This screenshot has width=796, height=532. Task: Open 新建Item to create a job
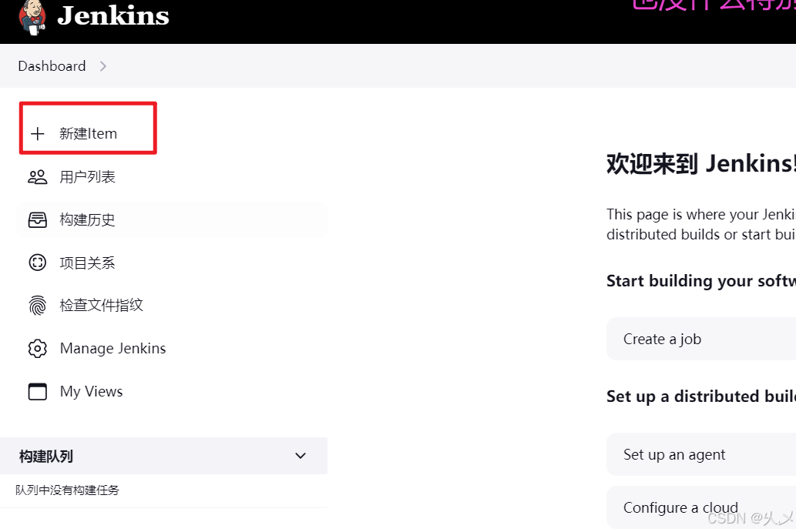(x=89, y=133)
